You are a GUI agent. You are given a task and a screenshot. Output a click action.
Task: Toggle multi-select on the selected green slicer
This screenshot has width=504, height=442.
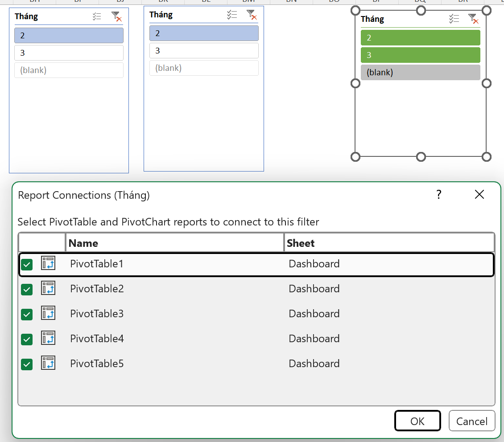point(454,19)
